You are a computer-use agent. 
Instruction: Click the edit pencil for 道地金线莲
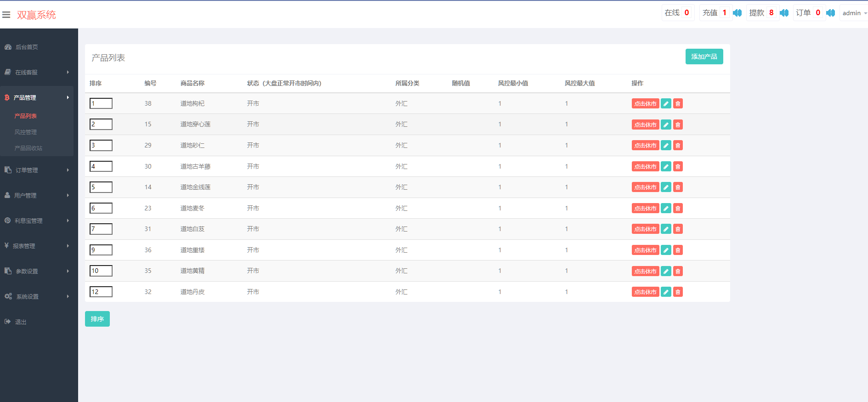click(x=666, y=187)
